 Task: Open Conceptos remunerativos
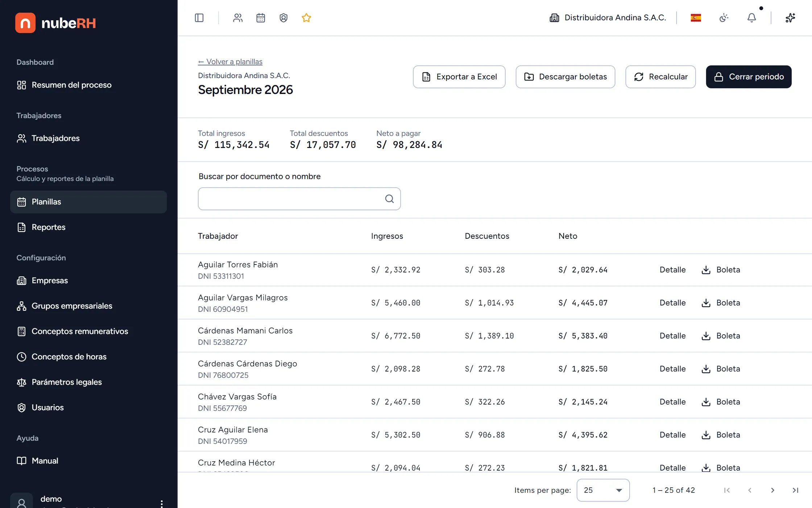[88, 331]
